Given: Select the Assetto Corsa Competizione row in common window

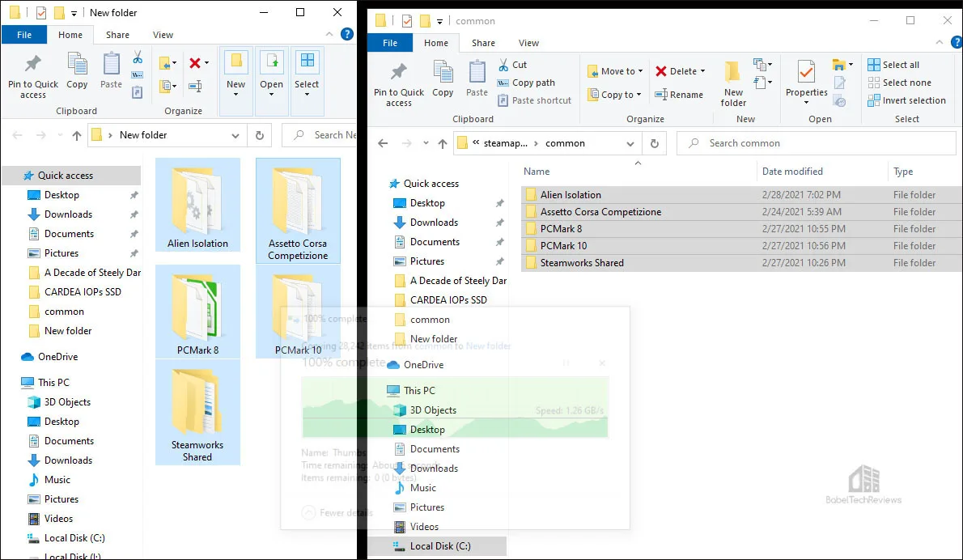Looking at the screenshot, I should tap(742, 212).
